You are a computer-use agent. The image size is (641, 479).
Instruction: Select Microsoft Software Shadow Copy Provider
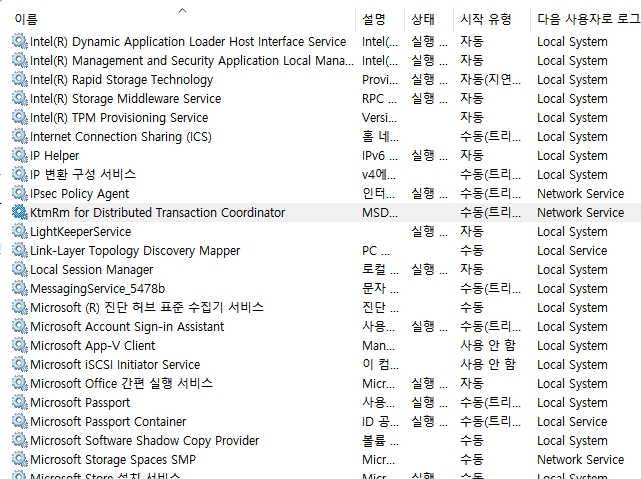[144, 441]
